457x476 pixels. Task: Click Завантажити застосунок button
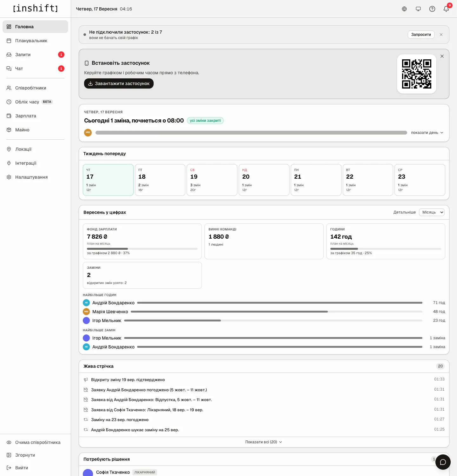(119, 83)
